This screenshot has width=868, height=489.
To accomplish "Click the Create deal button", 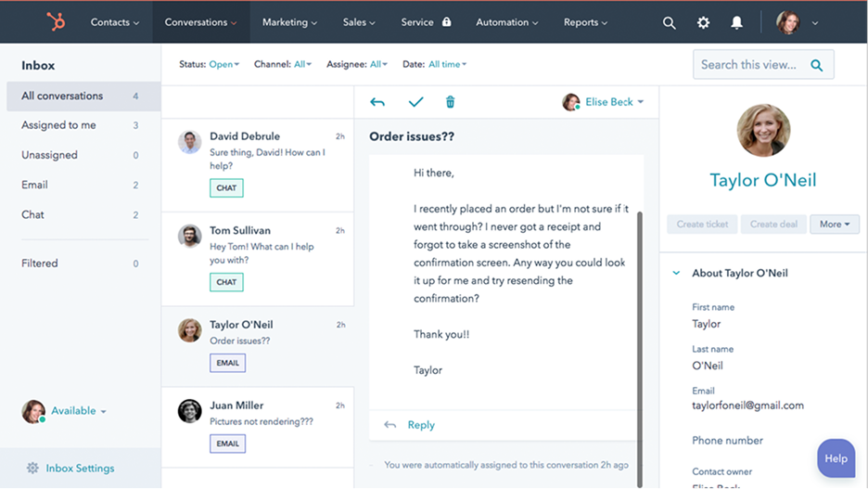I will [773, 225].
